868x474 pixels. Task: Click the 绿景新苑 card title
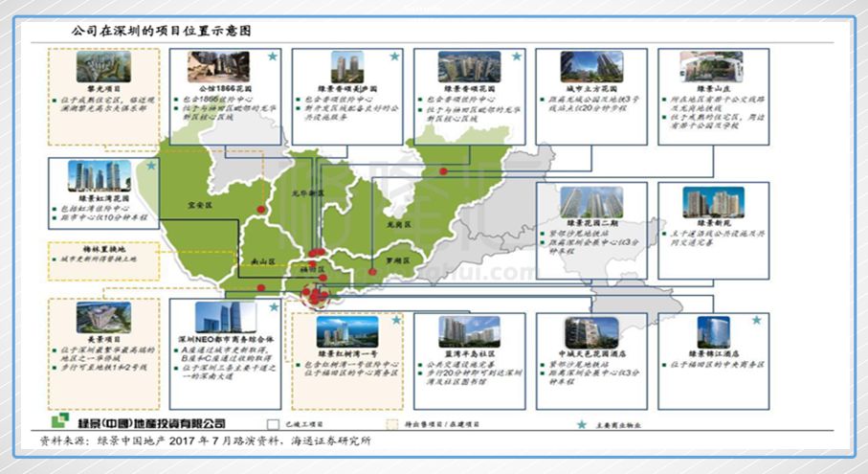[x=714, y=223]
